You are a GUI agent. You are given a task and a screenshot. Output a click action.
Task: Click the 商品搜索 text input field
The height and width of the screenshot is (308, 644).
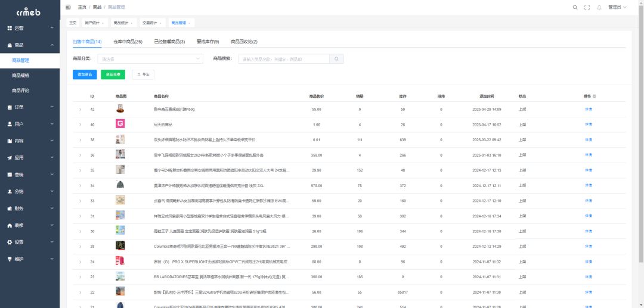click(x=284, y=59)
